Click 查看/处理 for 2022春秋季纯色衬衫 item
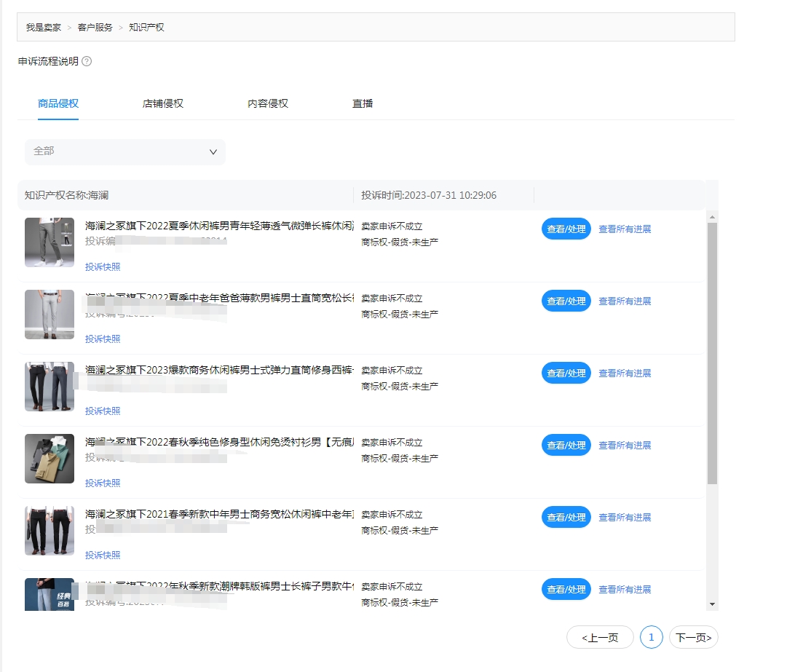 coord(566,446)
